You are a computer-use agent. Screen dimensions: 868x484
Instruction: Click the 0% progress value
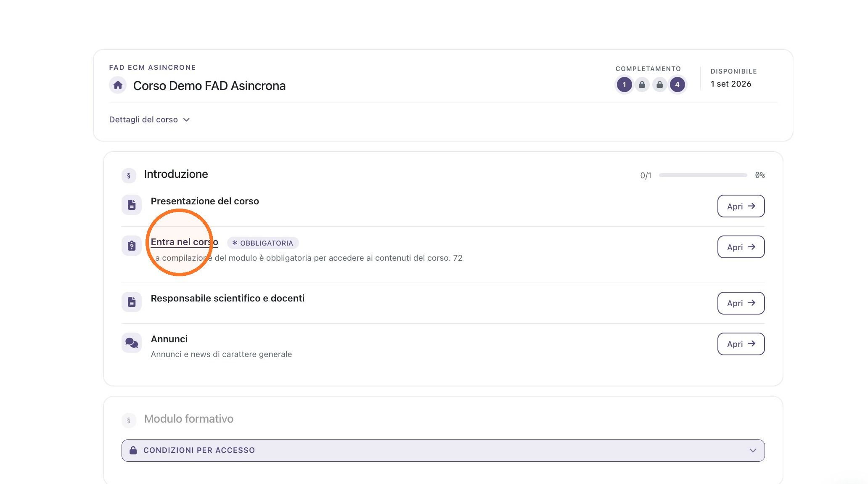759,175
